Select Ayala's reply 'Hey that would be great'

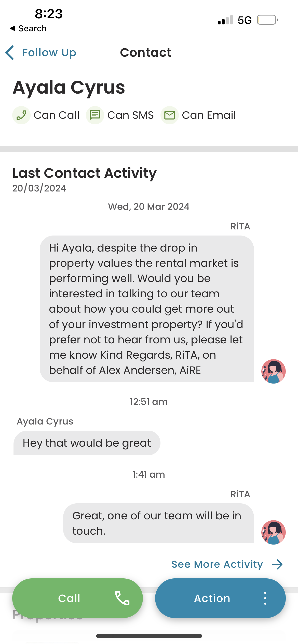click(87, 443)
